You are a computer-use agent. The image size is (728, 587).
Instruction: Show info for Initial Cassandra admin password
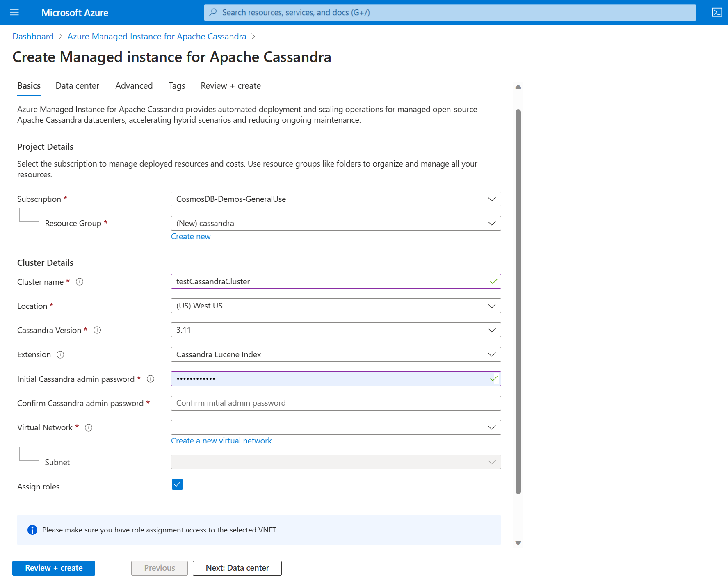[x=151, y=379]
